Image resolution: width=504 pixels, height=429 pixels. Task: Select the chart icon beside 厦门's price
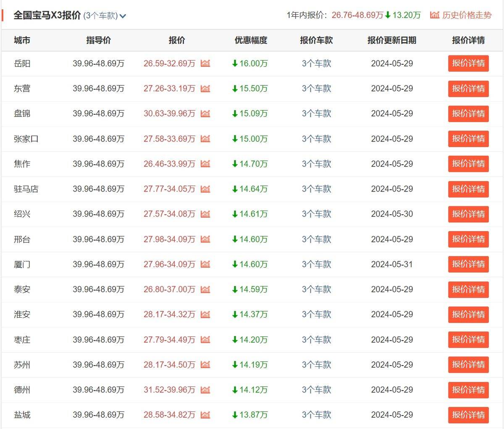coord(205,264)
